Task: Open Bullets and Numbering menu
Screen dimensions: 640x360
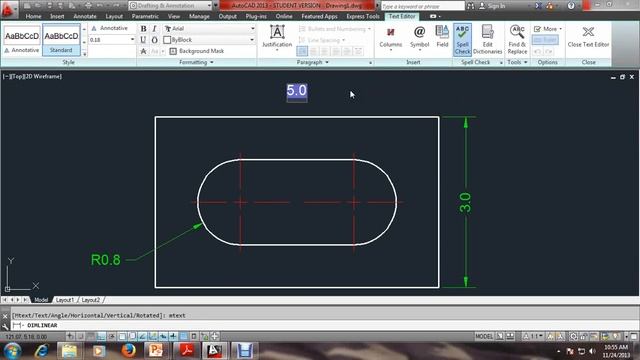Action: coord(335,29)
